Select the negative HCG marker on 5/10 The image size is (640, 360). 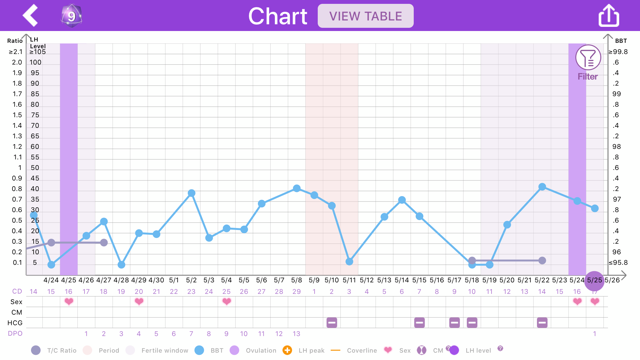[x=332, y=323]
